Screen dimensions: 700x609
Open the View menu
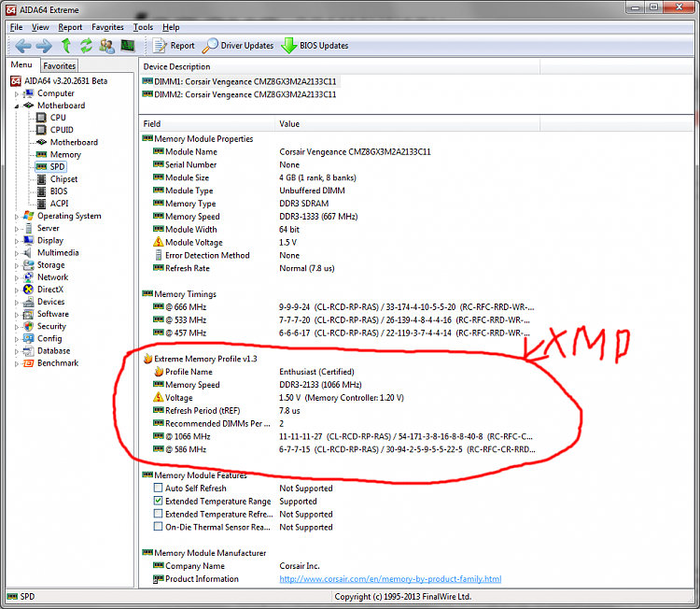[x=40, y=27]
